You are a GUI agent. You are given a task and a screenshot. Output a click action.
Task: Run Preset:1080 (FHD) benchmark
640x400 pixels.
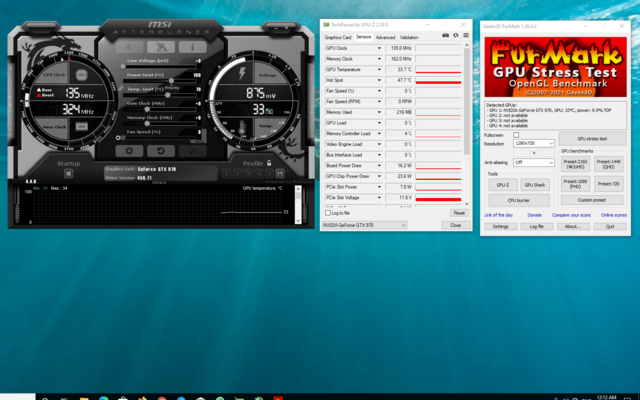pyautogui.click(x=575, y=184)
